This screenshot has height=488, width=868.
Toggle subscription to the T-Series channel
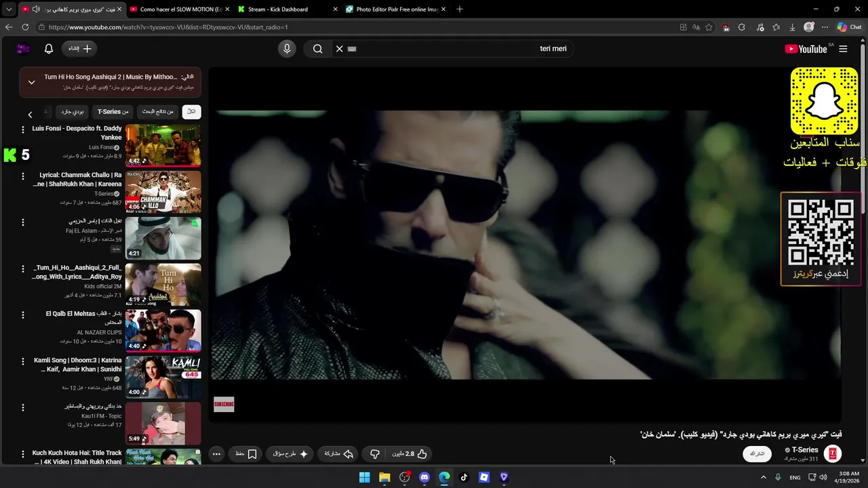coord(757,453)
